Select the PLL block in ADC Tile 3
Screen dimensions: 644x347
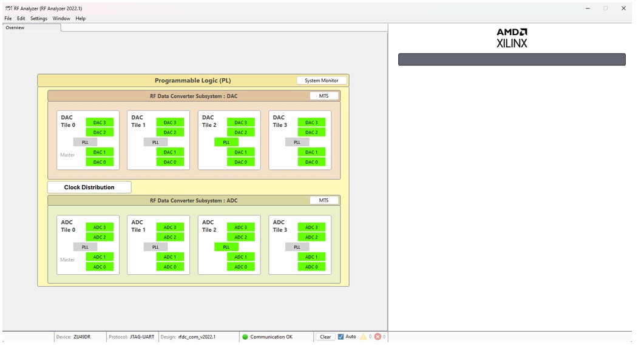pyautogui.click(x=297, y=247)
